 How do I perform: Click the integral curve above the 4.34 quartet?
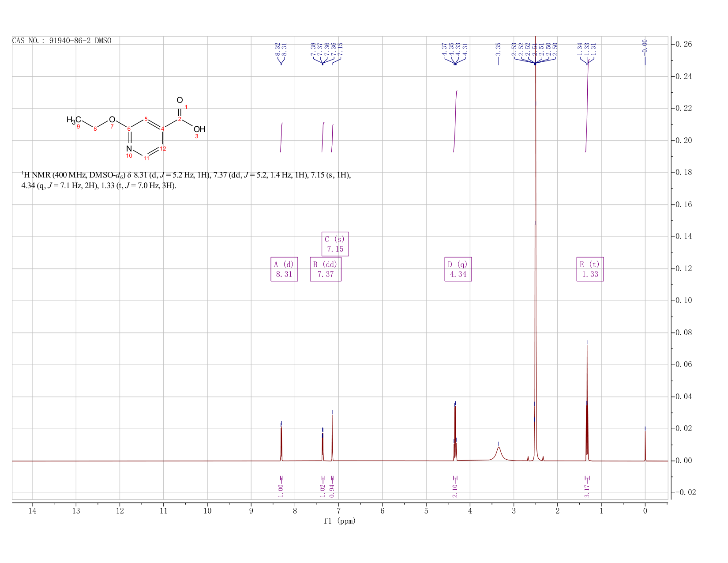455,121
